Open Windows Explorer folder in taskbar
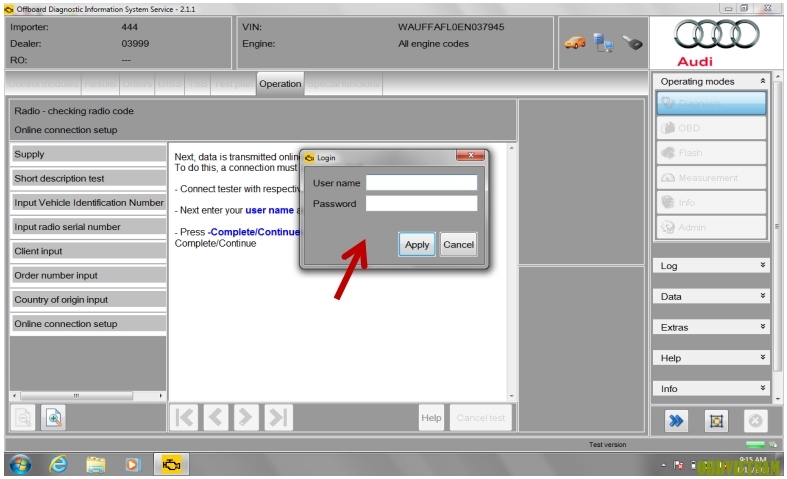The image size is (787, 479). click(x=95, y=464)
